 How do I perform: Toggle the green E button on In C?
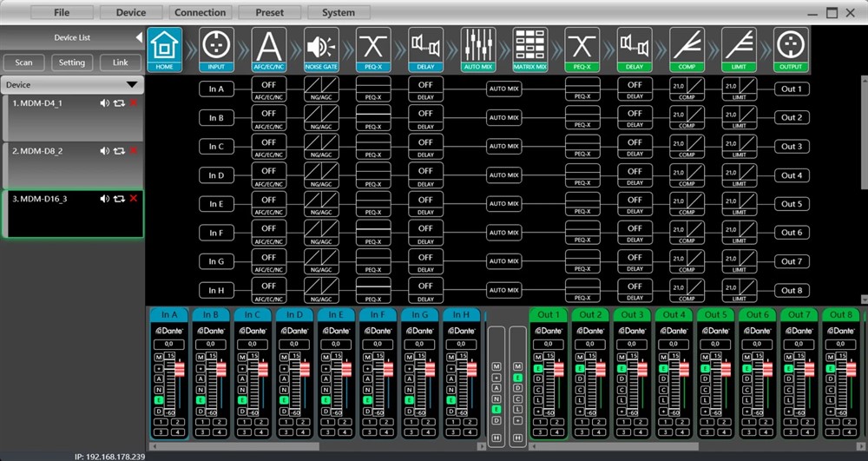pos(243,400)
